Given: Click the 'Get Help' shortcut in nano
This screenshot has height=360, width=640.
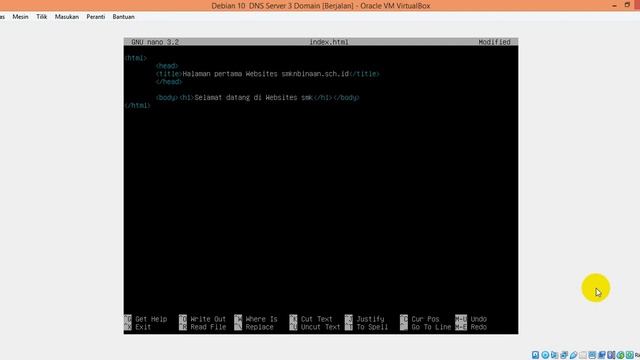Looking at the screenshot, I should [151, 319].
